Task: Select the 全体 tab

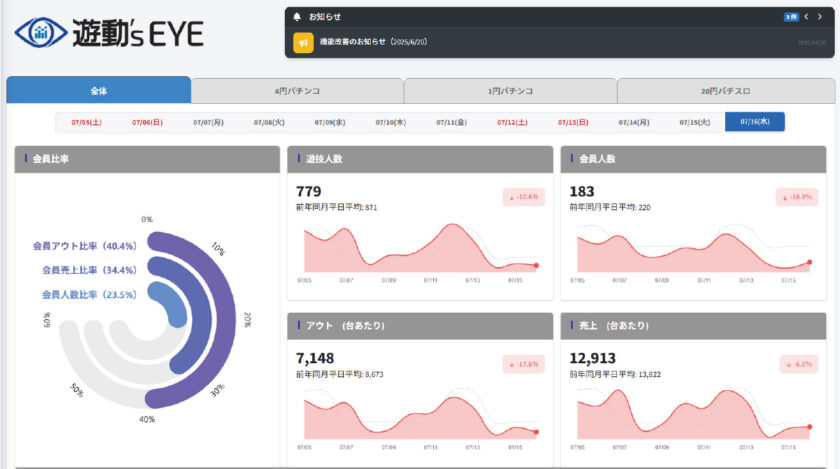Action: (99, 91)
